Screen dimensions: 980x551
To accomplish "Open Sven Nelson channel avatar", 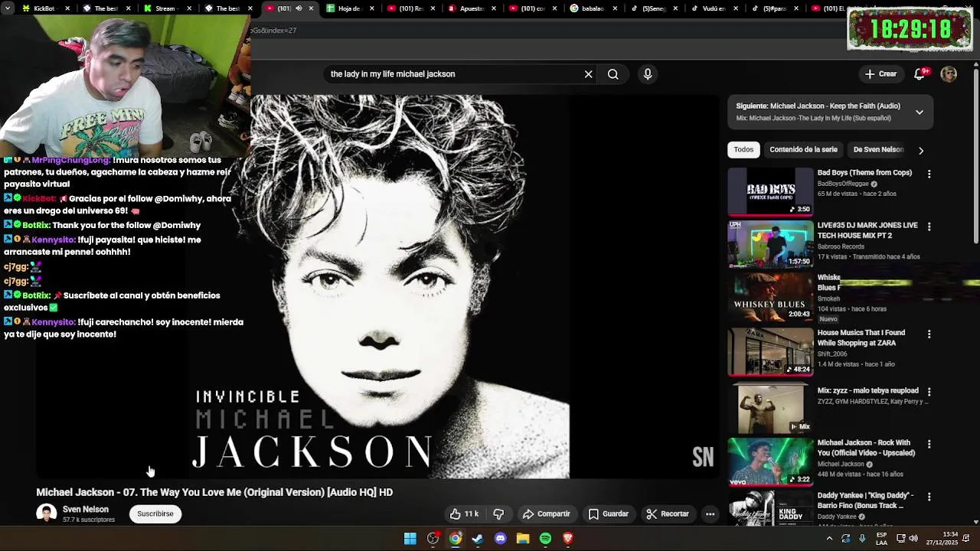I will coord(46,514).
